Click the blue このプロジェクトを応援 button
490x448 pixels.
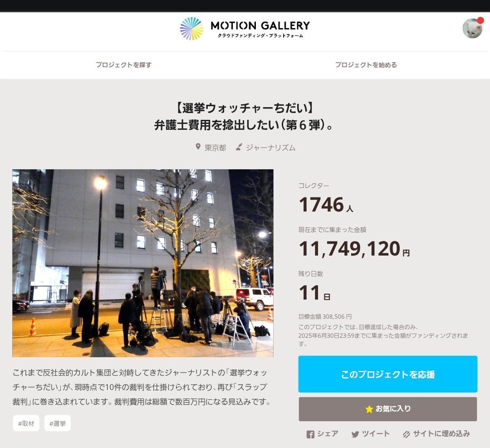388,374
